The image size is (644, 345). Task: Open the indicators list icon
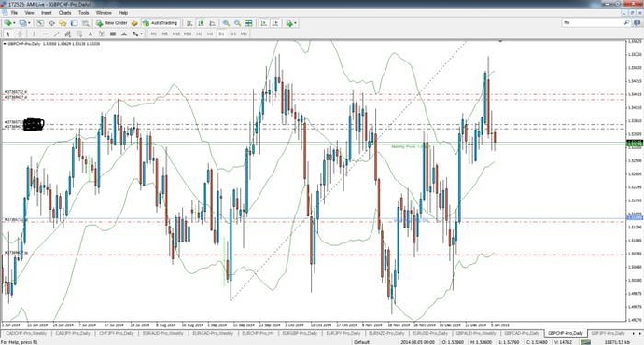(x=289, y=23)
